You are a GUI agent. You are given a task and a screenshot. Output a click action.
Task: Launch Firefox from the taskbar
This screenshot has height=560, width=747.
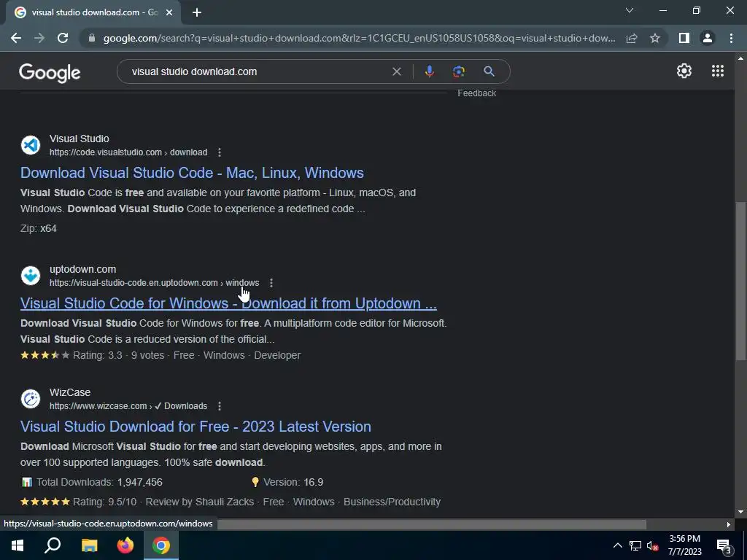tap(125, 545)
